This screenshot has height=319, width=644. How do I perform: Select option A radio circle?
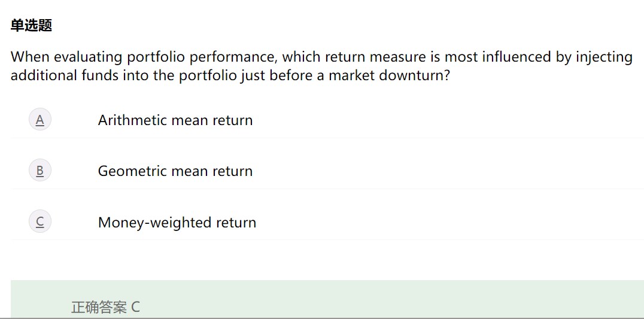[40, 120]
